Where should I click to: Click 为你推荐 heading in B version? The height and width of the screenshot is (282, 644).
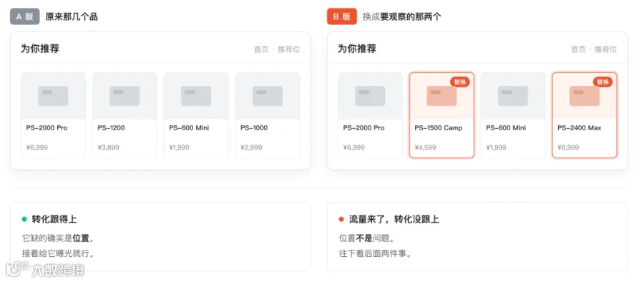[x=357, y=49]
